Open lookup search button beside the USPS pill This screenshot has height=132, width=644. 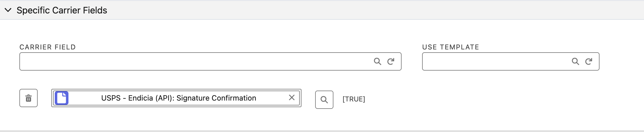[324, 100]
